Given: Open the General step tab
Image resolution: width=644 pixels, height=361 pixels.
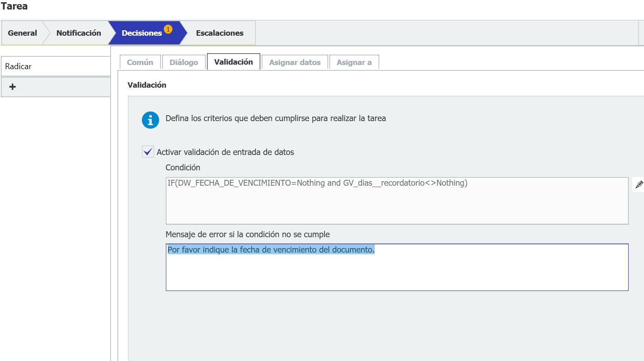Looking at the screenshot, I should (x=23, y=33).
